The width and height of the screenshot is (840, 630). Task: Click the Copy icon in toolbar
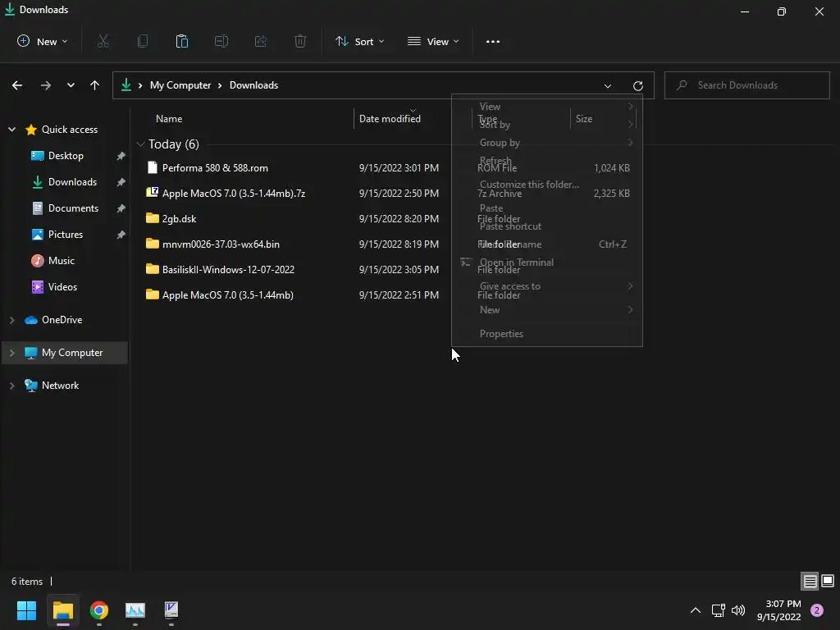click(143, 41)
